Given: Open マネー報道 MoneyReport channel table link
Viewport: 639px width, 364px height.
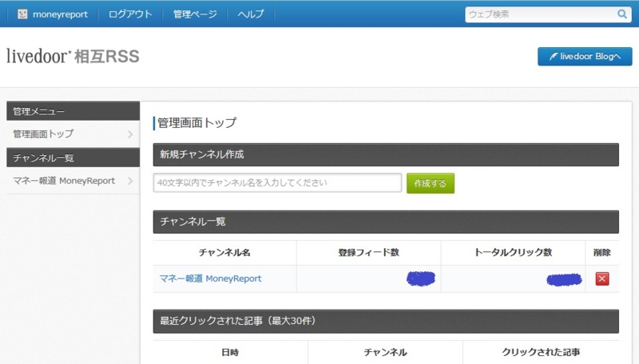Looking at the screenshot, I should pos(210,279).
